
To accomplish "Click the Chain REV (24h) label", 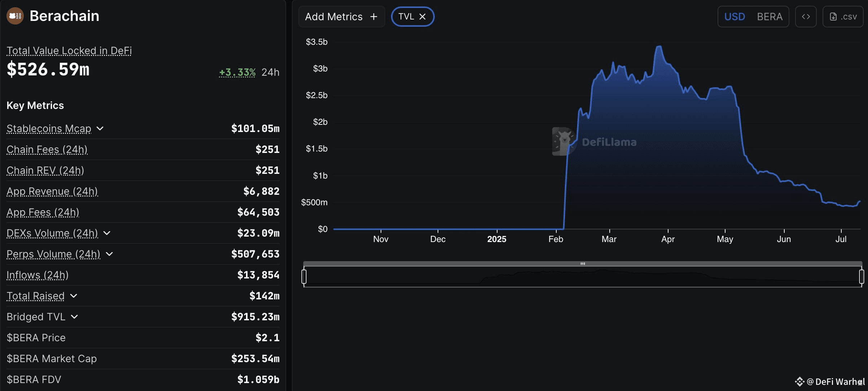I will 45,170.
